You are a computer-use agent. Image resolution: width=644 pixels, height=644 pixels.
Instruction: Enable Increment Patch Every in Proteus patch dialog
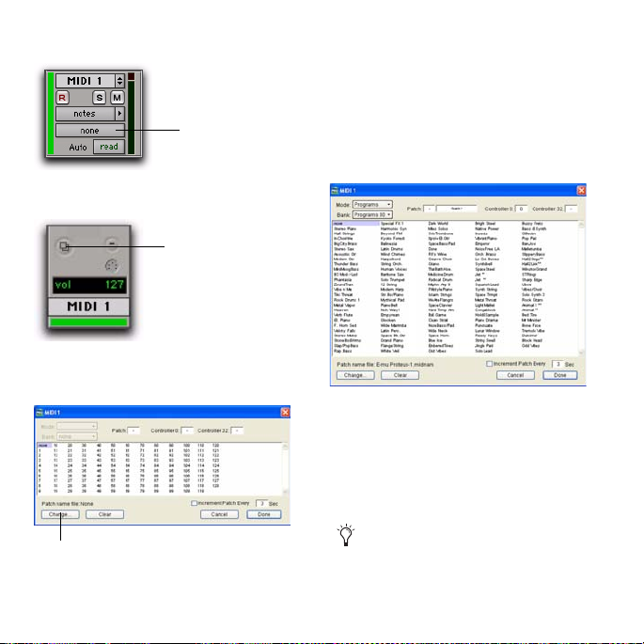click(x=489, y=364)
